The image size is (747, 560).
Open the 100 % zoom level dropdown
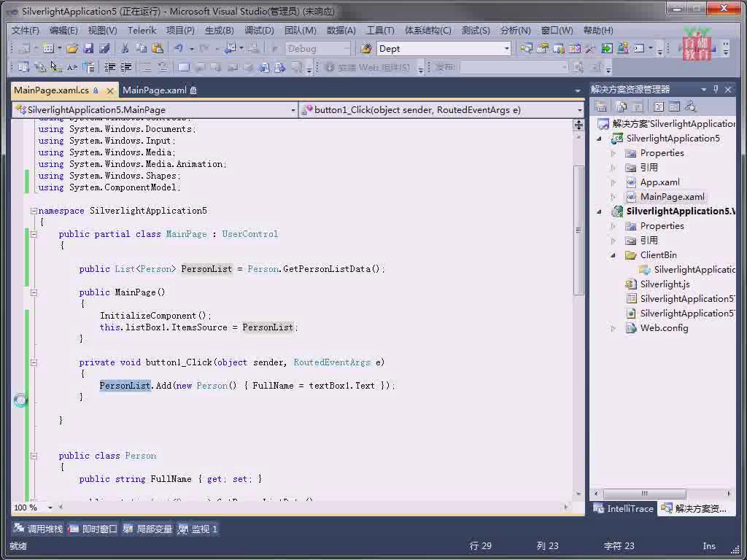coord(50,507)
